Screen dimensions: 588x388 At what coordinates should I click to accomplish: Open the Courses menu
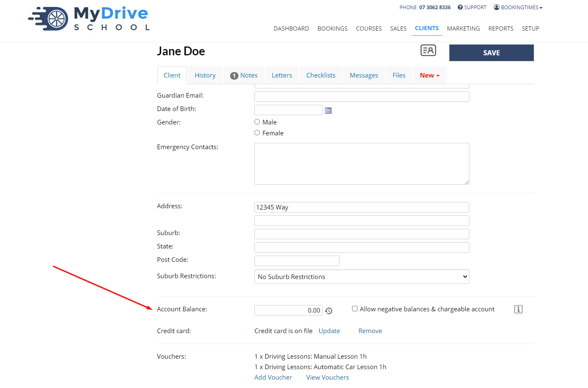pyautogui.click(x=369, y=28)
